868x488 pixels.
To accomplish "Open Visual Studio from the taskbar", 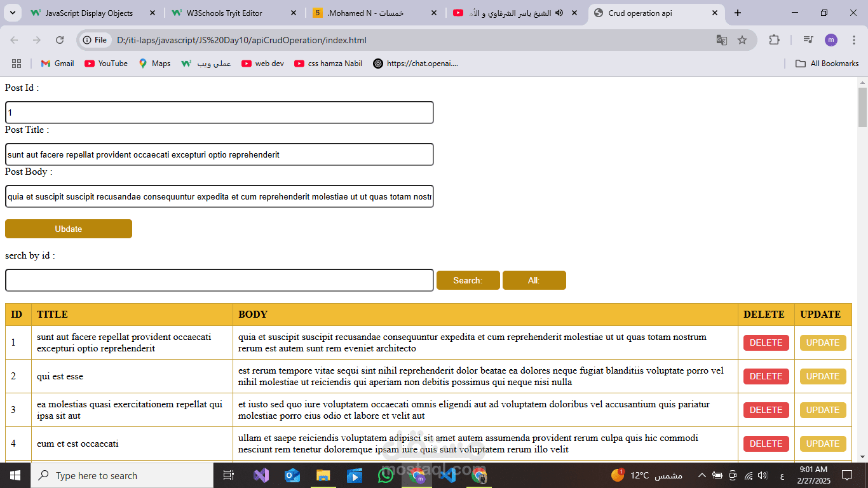I will click(261, 475).
